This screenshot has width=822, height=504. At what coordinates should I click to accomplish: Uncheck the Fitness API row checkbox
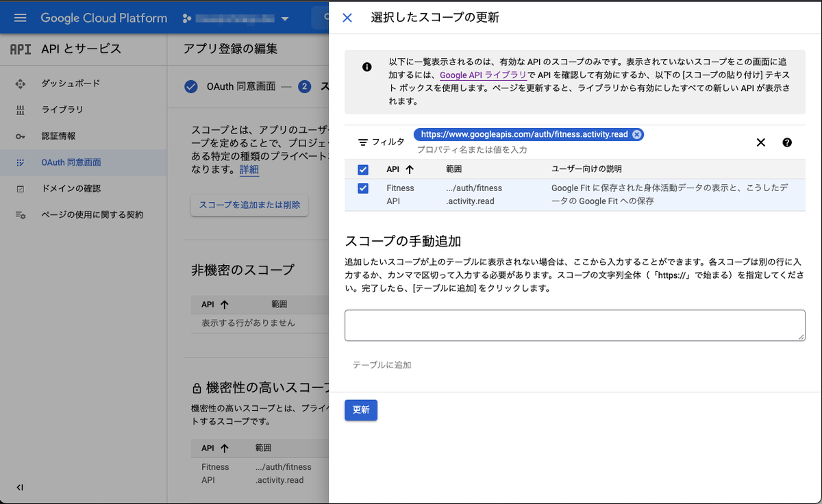[x=363, y=188]
